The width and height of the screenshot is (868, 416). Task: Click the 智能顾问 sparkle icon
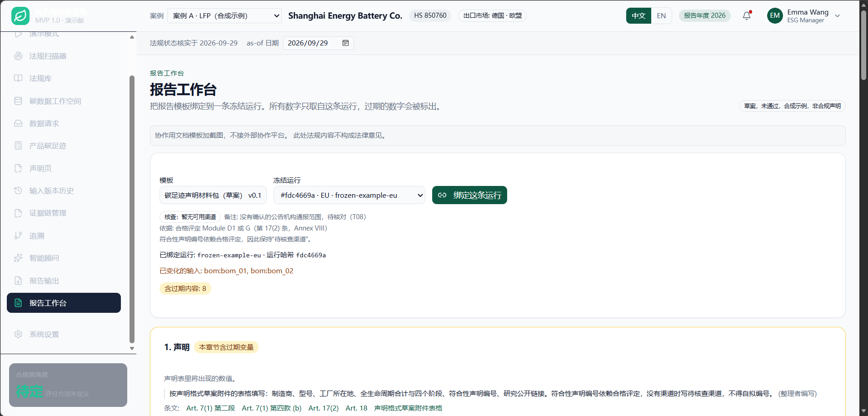pos(18,258)
